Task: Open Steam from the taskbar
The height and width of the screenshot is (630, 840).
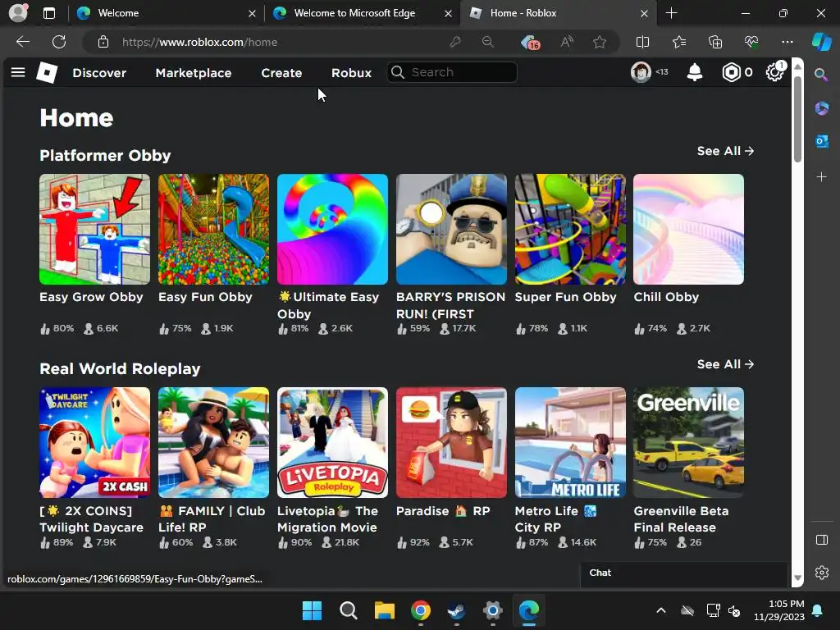Action: 456,610
